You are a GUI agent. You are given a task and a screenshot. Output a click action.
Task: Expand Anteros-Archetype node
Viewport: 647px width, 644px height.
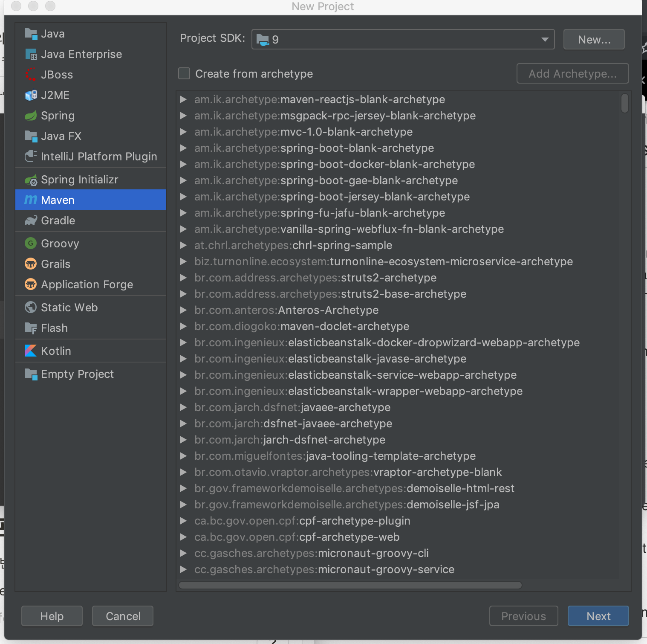(x=183, y=310)
